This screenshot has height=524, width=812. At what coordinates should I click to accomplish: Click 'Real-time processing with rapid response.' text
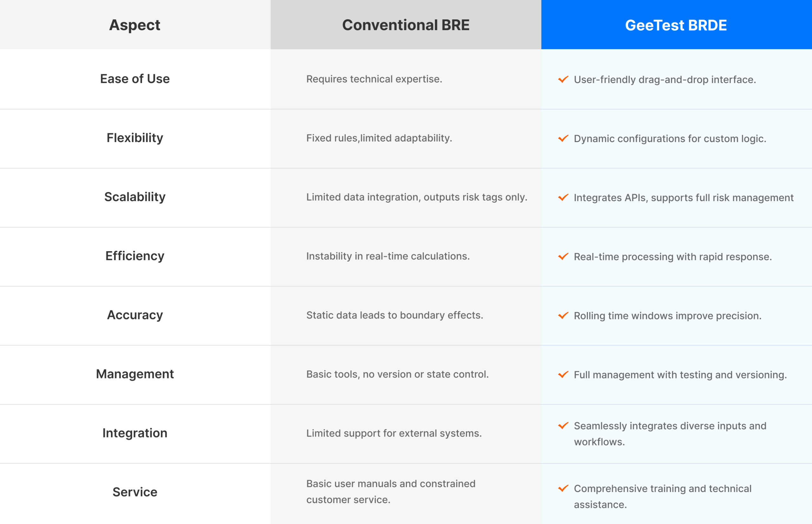(672, 257)
